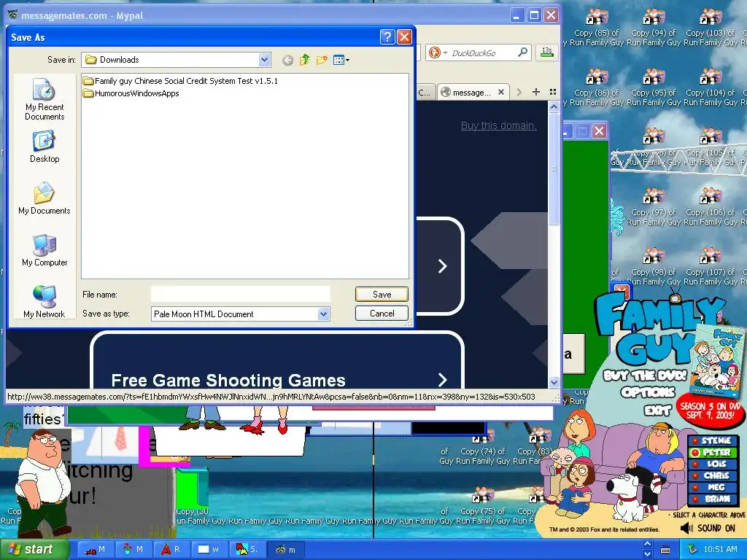Select Family guy Chinese Social Credit System Test folder
Screen dimensions: 747x560
[180, 81]
